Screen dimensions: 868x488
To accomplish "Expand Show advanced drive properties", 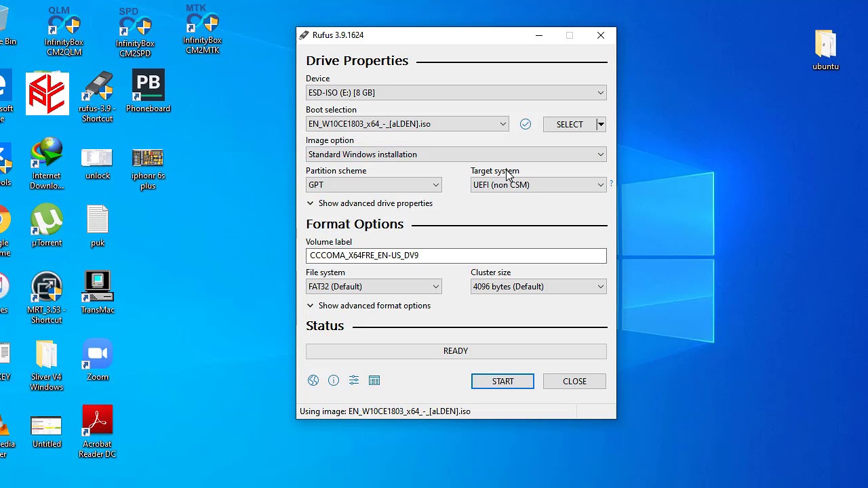I will (370, 203).
